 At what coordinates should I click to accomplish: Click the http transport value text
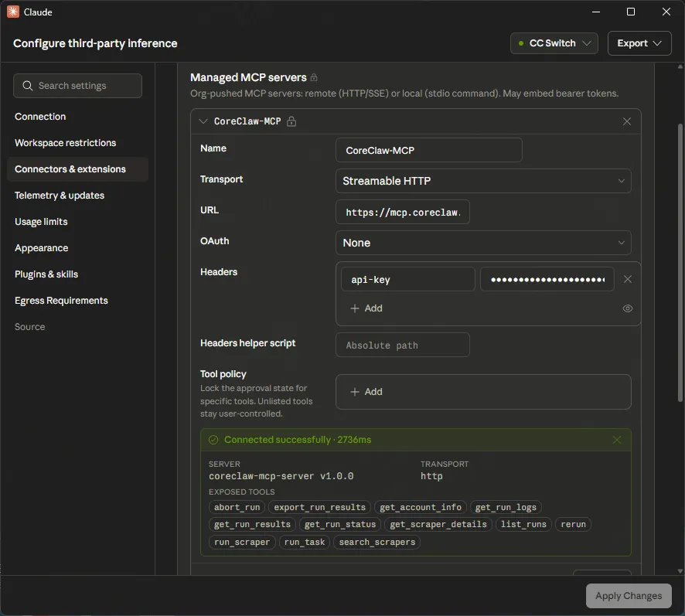tap(431, 476)
